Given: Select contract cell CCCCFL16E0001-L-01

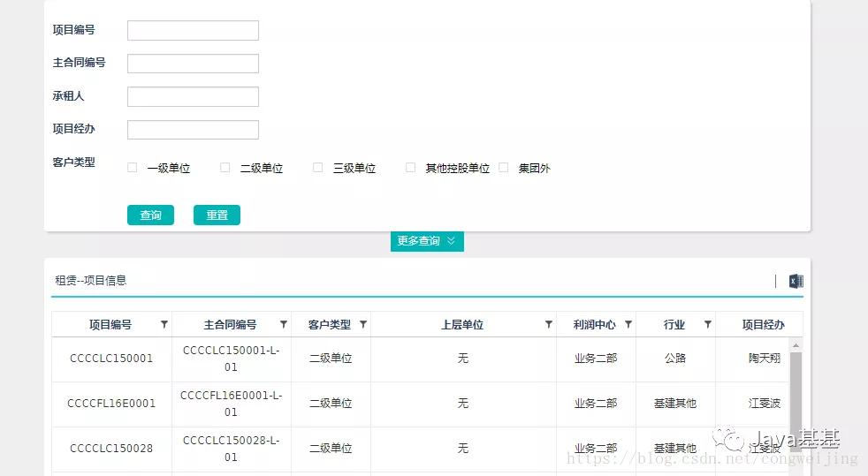Looking at the screenshot, I should pos(231,404).
